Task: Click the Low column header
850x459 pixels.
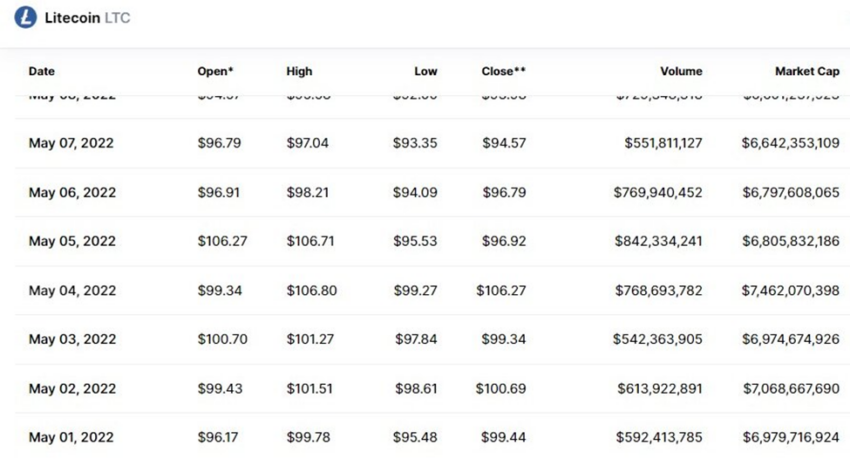Action: click(426, 71)
